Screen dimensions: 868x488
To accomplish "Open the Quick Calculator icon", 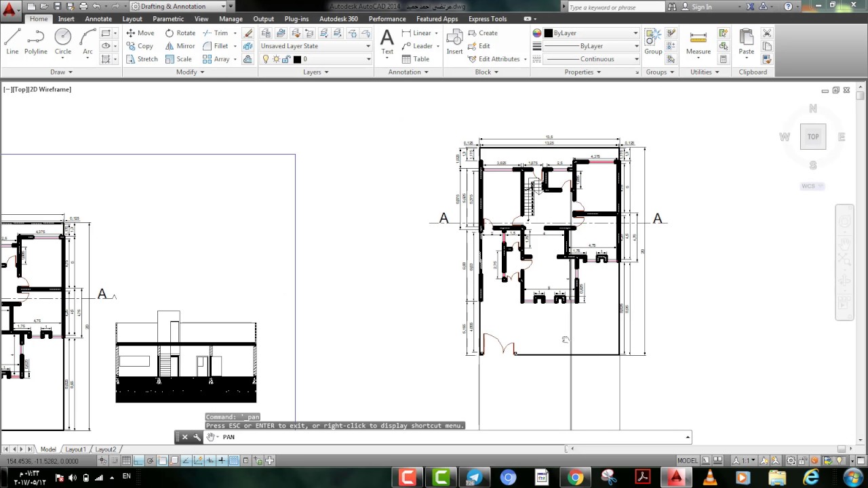I will click(x=724, y=59).
